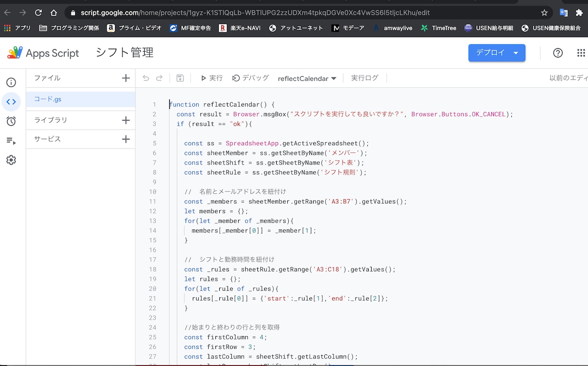Open the reflectCalendar function dropdown
Screen dimensions: 588x366
(x=307, y=79)
